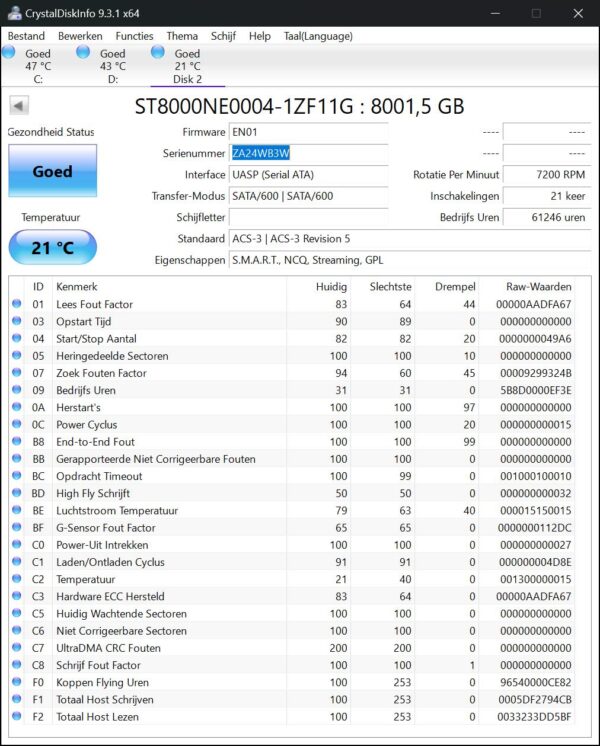Click status icon of Opdracht Timeout row
Image resolution: width=600 pixels, height=746 pixels.
pos(17,475)
